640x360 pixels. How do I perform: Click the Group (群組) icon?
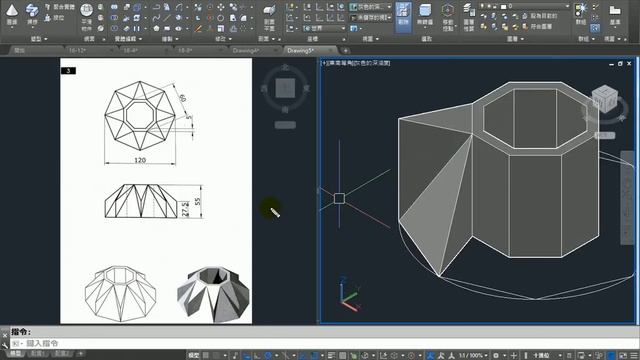(x=580, y=10)
